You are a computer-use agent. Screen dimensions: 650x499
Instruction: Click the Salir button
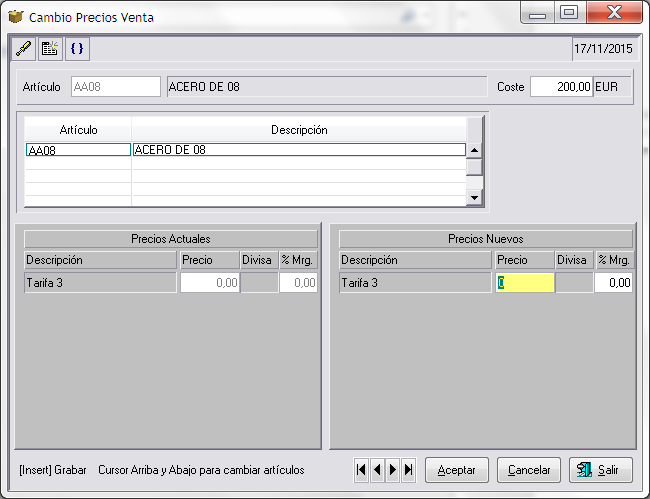[601, 470]
